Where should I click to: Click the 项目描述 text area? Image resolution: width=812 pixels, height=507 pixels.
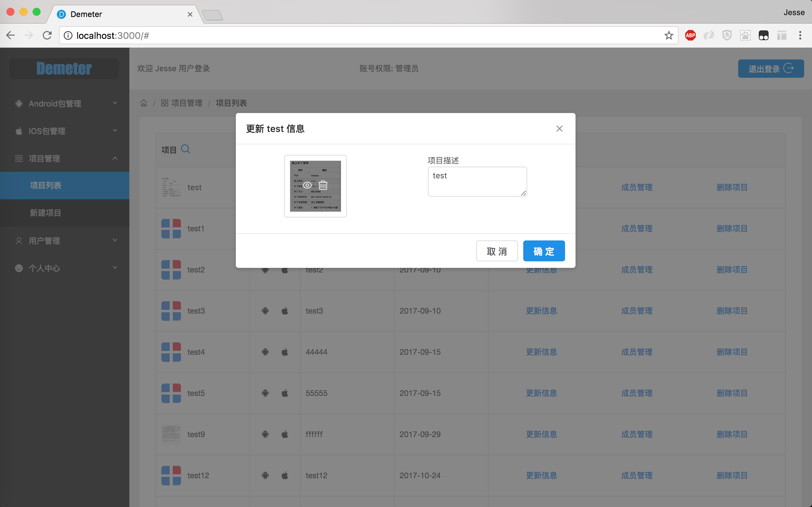pos(477,181)
